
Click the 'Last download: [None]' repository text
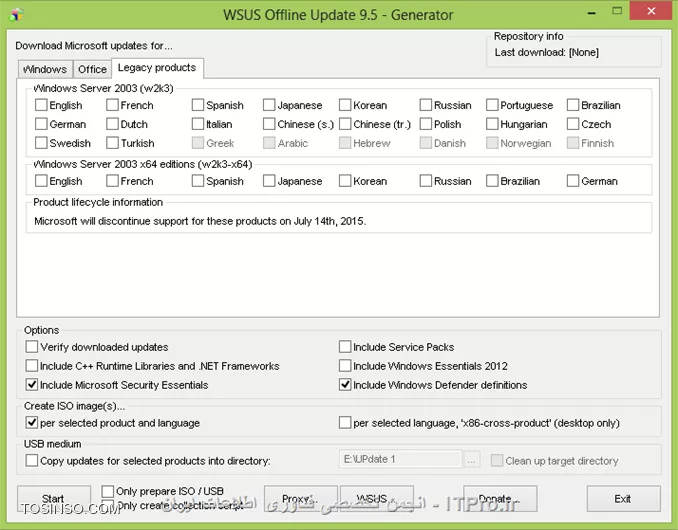547,52
